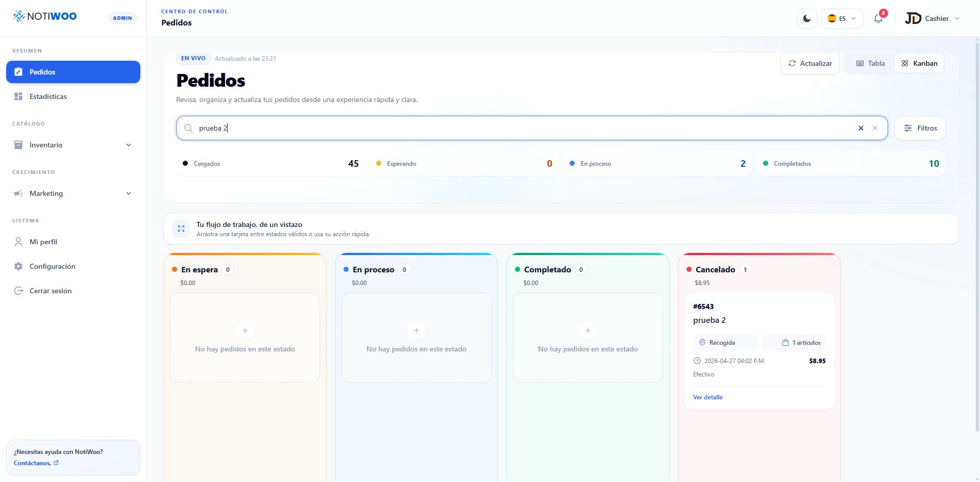Click the plus icon in Completado column
Viewport: 980px width, 482px height.
pos(588,331)
